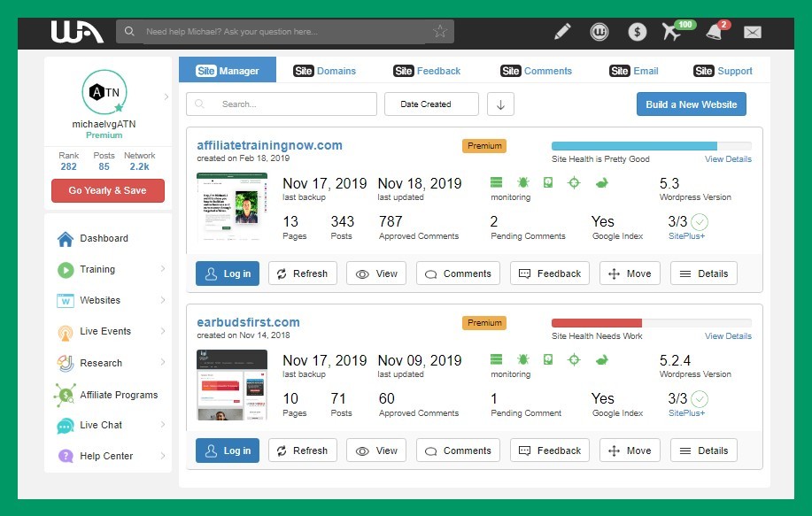Click server monitoring icon for earbudsfirst.com
This screenshot has width=812, height=516.
click(x=496, y=359)
